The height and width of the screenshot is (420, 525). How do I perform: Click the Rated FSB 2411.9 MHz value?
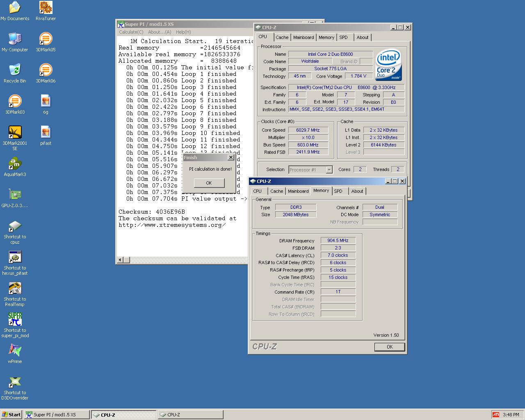(308, 152)
